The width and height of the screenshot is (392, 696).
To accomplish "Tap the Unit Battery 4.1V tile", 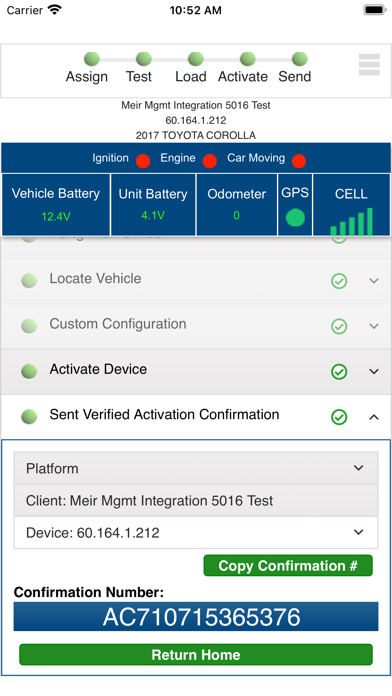I will click(x=153, y=204).
